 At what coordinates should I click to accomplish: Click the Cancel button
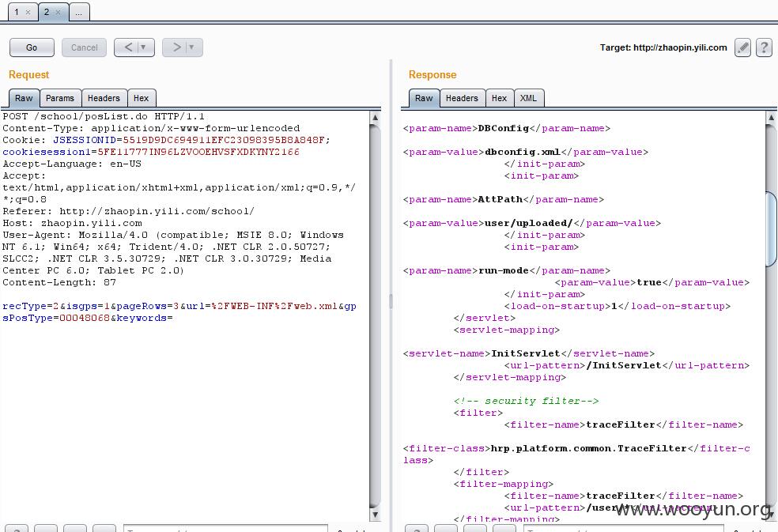pos(84,47)
